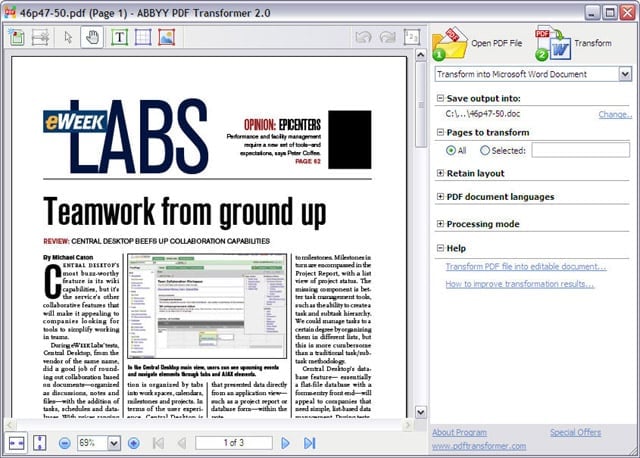Click the second toolbar icon with arrows
The width and height of the screenshot is (640, 458).
[x=40, y=37]
